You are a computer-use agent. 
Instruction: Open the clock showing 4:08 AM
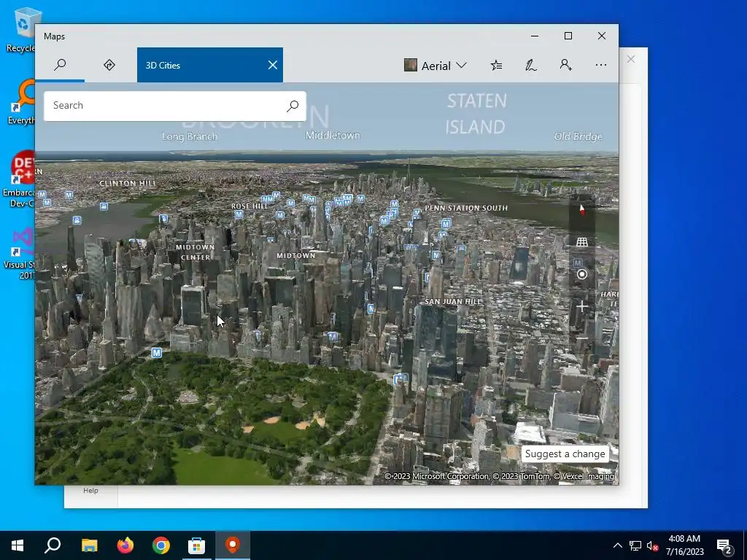click(684, 545)
